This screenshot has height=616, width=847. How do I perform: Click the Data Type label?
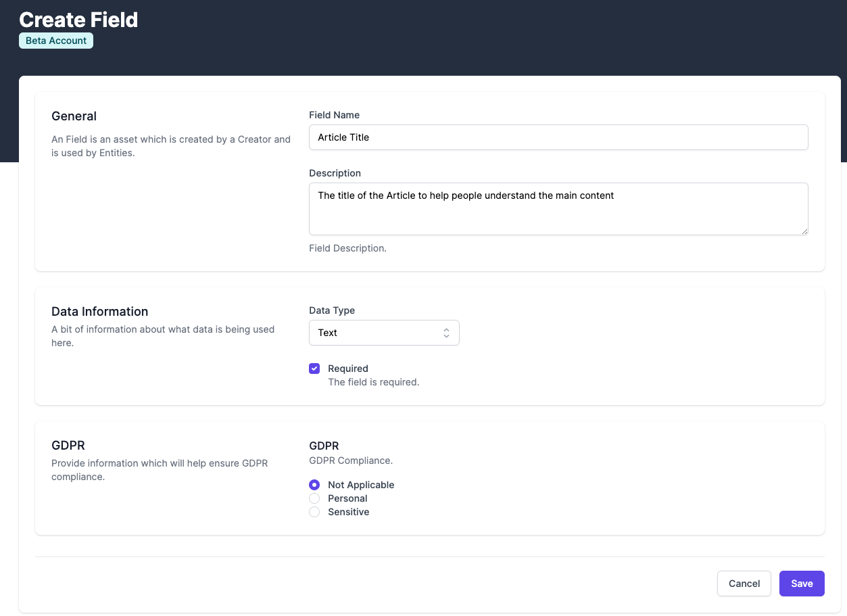331,310
